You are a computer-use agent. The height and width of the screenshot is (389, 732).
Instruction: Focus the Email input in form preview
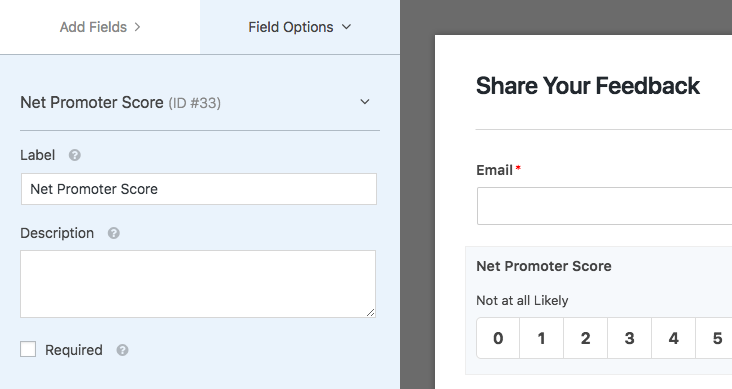[x=605, y=206]
